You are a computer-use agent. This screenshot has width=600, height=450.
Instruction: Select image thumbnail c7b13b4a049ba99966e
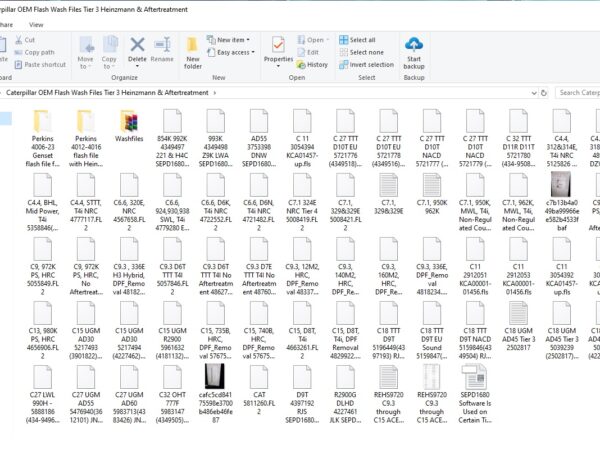point(562,201)
